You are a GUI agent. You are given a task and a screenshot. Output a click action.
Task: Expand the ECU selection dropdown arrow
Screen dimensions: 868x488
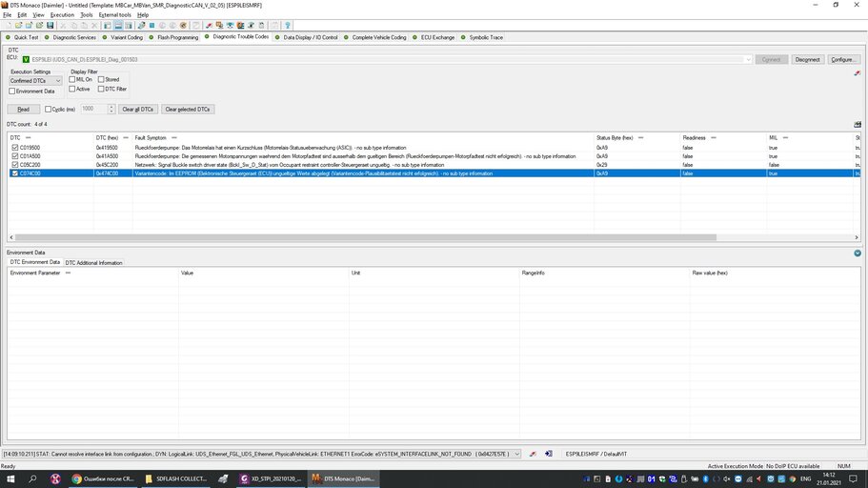coord(748,59)
